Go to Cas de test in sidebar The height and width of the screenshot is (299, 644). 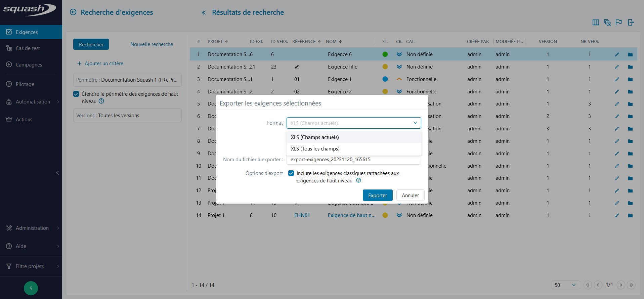pos(28,48)
